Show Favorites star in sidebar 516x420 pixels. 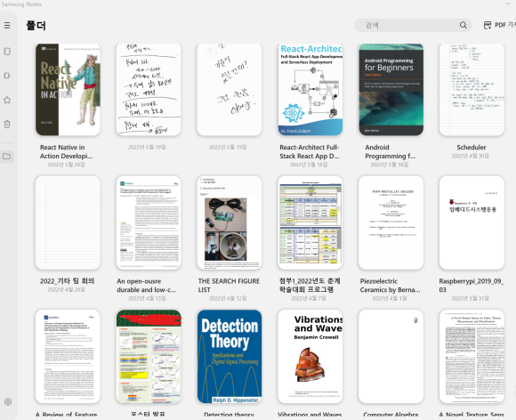point(7,100)
